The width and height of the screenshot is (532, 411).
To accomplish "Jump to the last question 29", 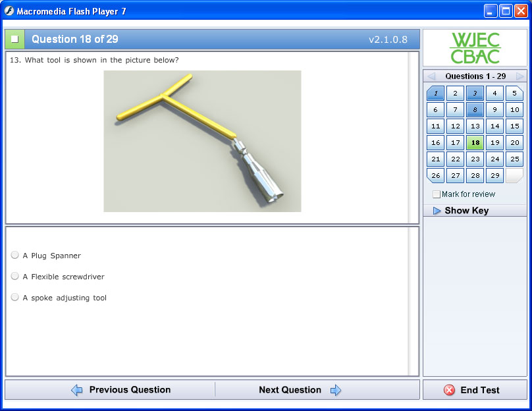I will pos(494,175).
